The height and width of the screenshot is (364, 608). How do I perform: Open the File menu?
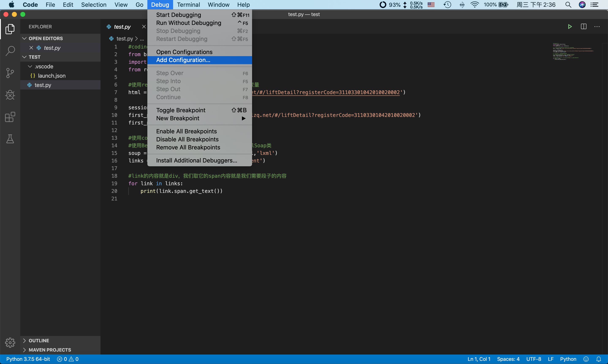(x=50, y=5)
